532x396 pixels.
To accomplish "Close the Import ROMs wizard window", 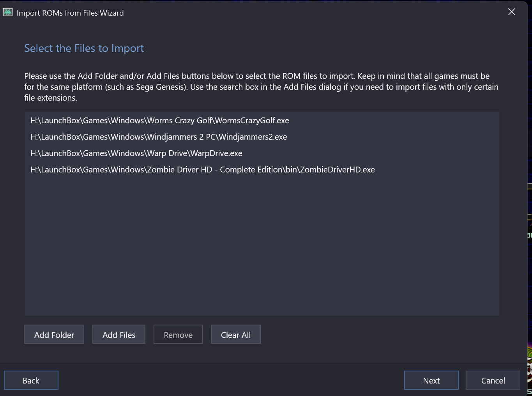I will click(x=512, y=12).
